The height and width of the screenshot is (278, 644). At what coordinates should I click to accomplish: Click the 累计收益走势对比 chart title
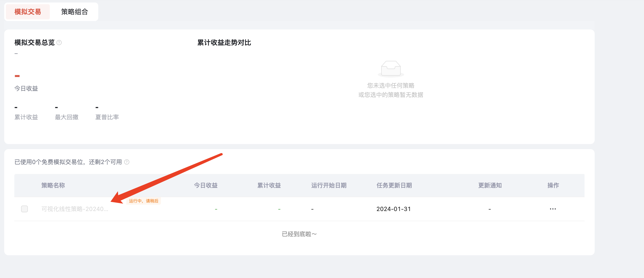(224, 43)
